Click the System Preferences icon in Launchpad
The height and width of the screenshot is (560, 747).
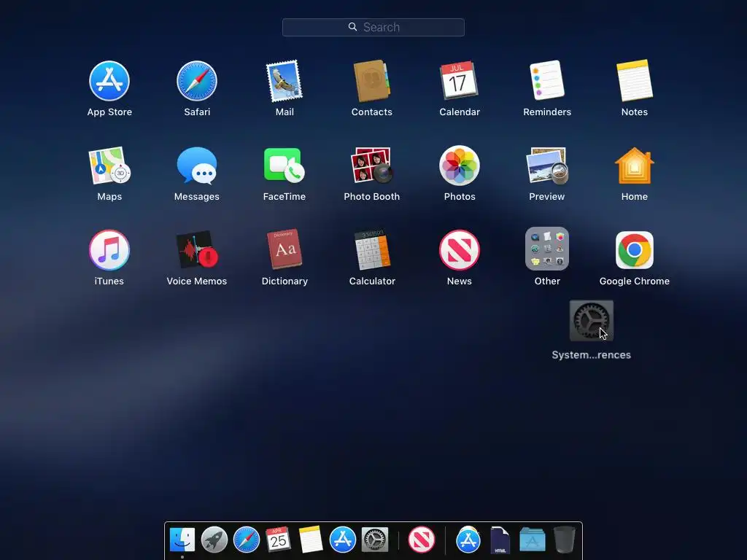click(x=591, y=321)
